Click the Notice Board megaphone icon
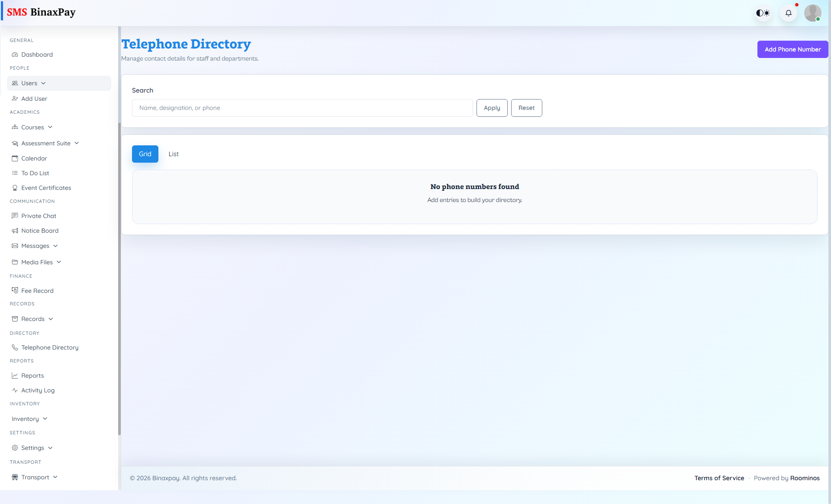This screenshot has height=504, width=831. [x=15, y=231]
